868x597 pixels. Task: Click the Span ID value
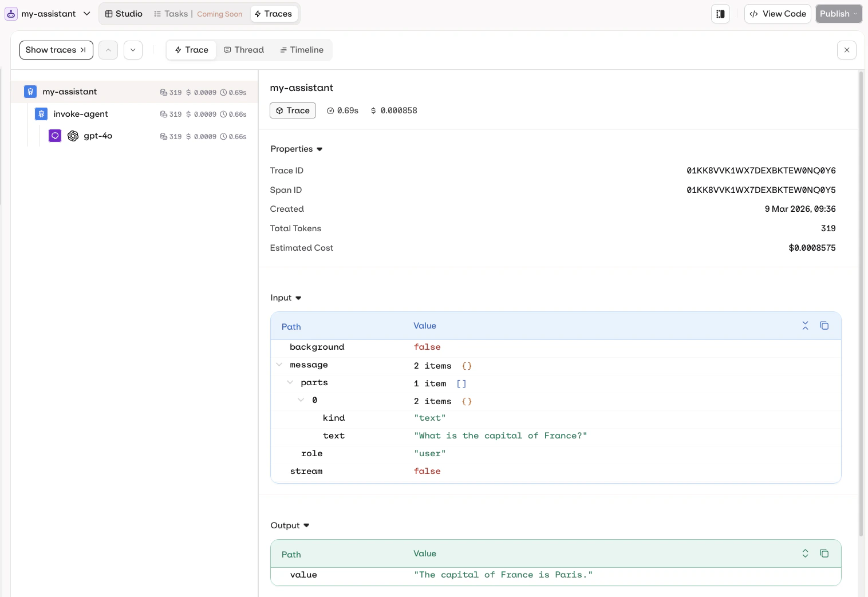tap(761, 190)
